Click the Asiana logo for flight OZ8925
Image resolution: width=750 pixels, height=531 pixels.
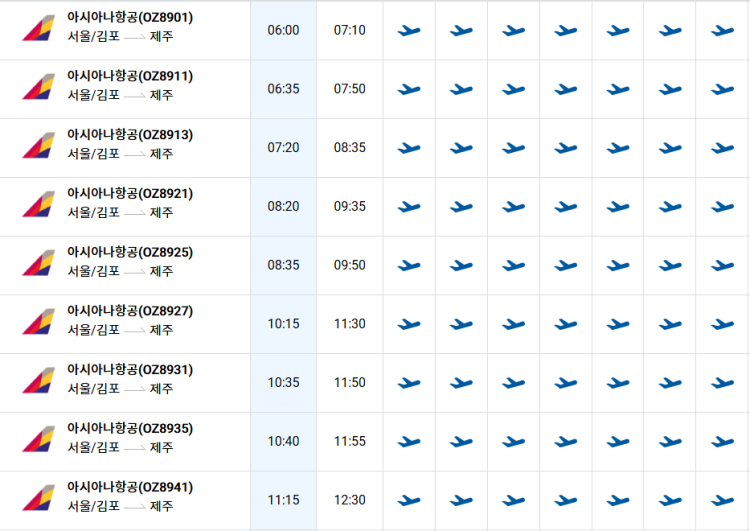[x=39, y=263]
